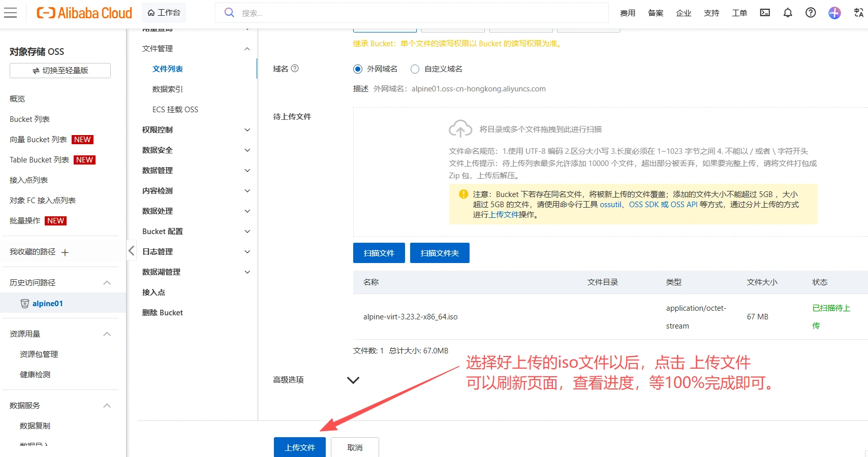
Task: Go to 概览 overview
Action: [x=17, y=99]
